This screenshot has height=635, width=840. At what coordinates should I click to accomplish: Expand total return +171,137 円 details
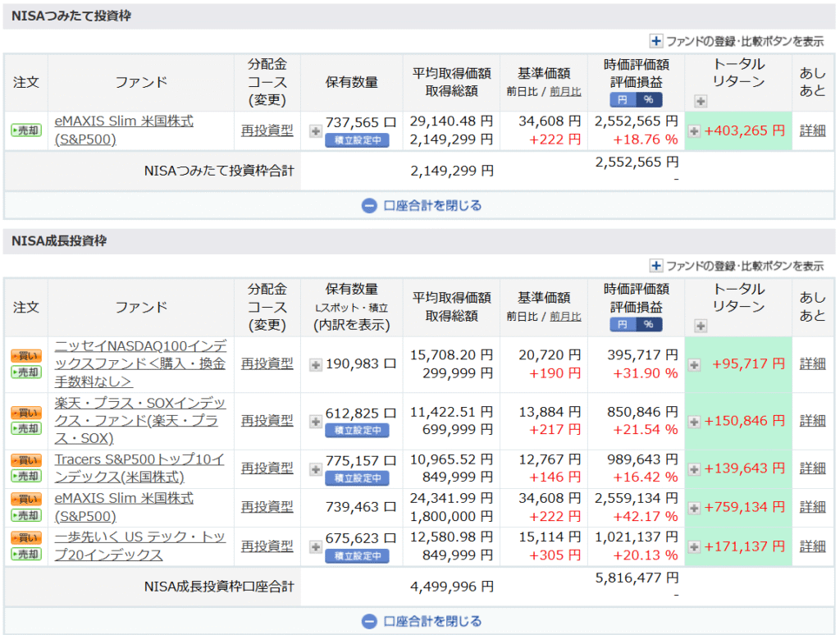[694, 546]
